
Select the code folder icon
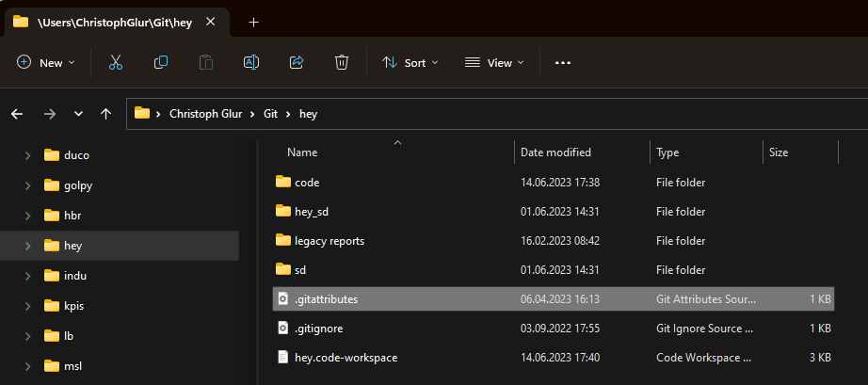coord(282,182)
